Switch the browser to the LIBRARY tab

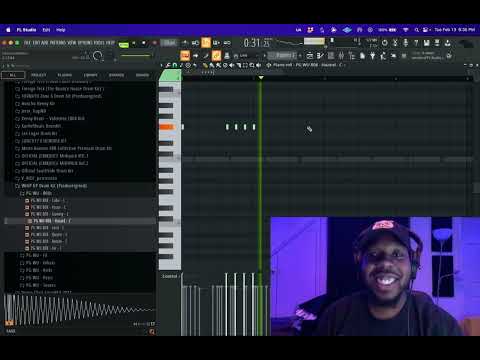[90, 75]
